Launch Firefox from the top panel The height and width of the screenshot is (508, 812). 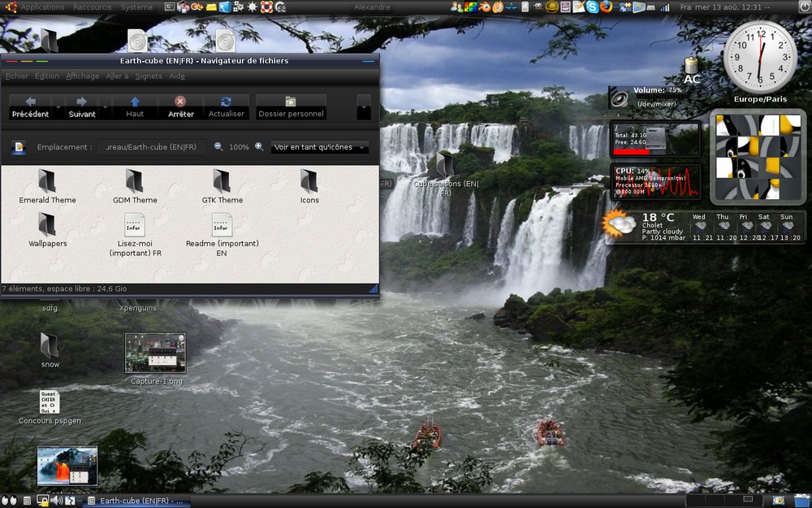click(606, 7)
